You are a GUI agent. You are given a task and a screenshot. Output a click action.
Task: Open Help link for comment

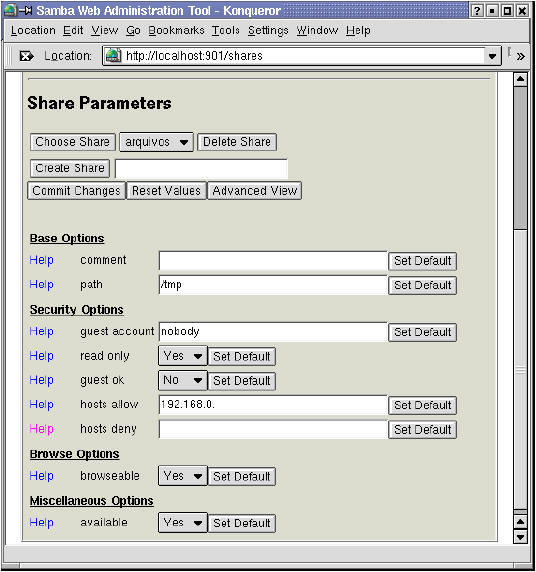[x=41, y=260]
